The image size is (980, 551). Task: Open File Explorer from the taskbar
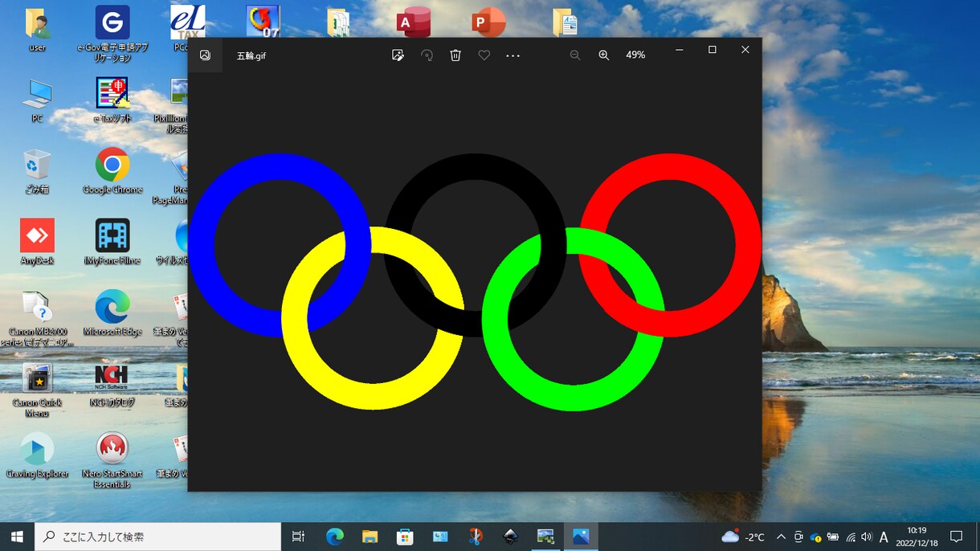[370, 537]
